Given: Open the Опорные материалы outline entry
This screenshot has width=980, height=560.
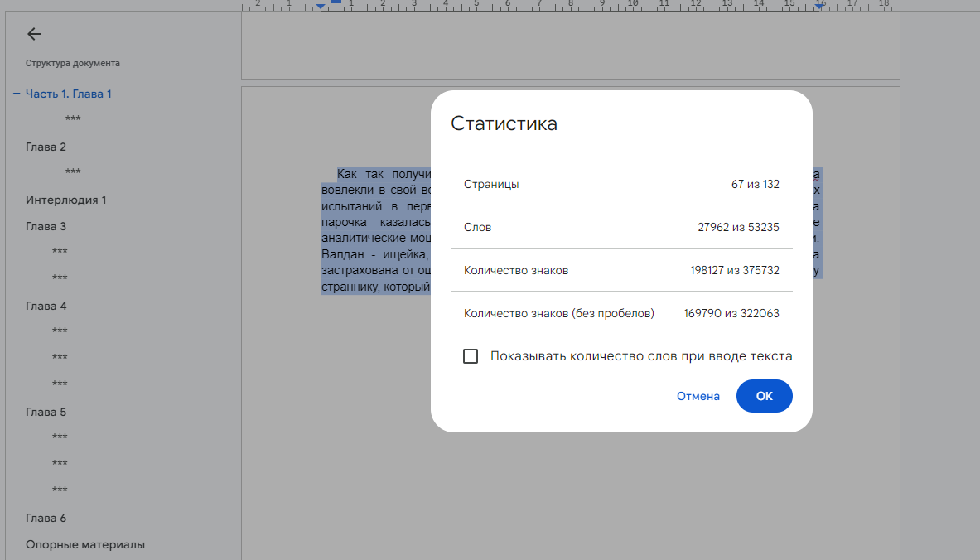Looking at the screenshot, I should [x=84, y=544].
